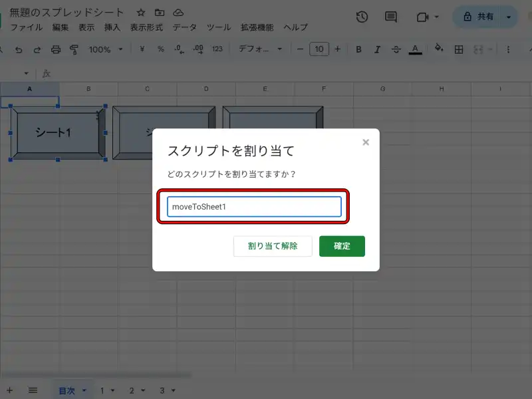Open the font family dropdown デフォ...
This screenshot has height=399, width=532.
point(260,49)
